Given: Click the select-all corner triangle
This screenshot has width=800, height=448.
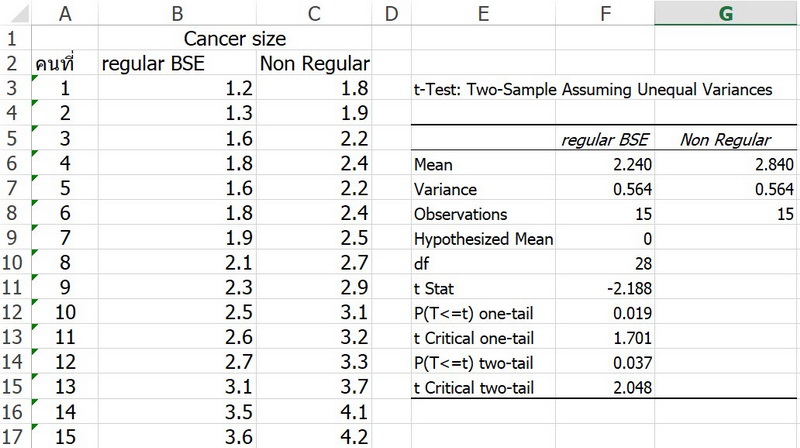Looking at the screenshot, I should point(19,14).
